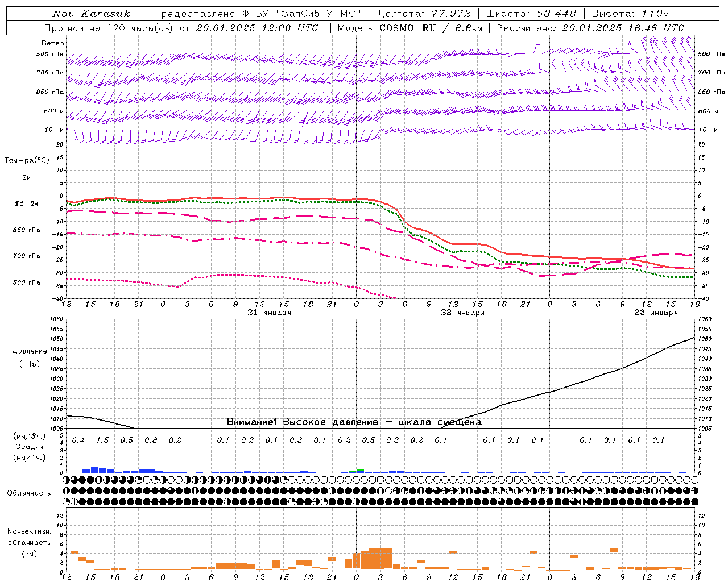Click the Ветер panel label
The width and height of the screenshot is (728, 582).
click(53, 43)
